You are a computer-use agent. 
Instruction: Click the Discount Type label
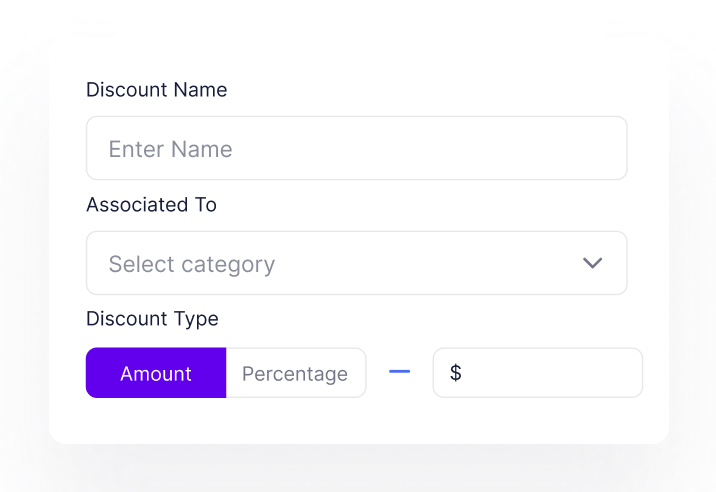(152, 319)
